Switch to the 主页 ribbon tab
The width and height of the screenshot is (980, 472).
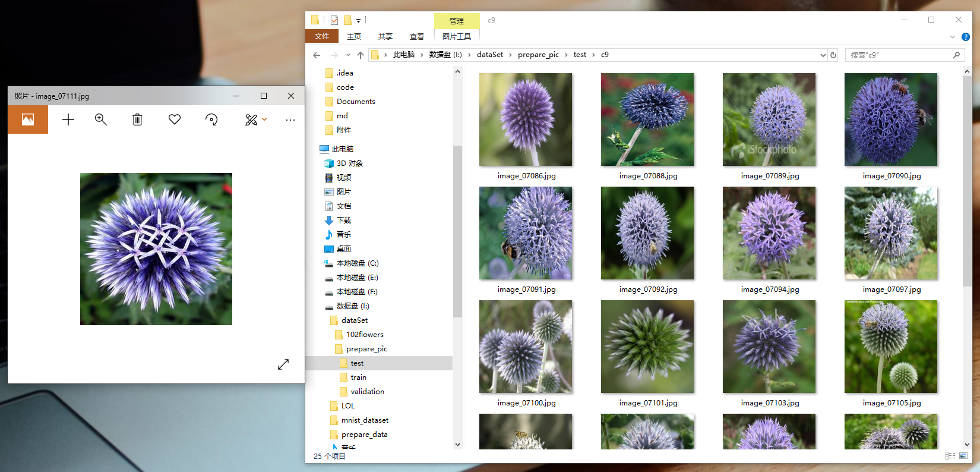pyautogui.click(x=354, y=37)
